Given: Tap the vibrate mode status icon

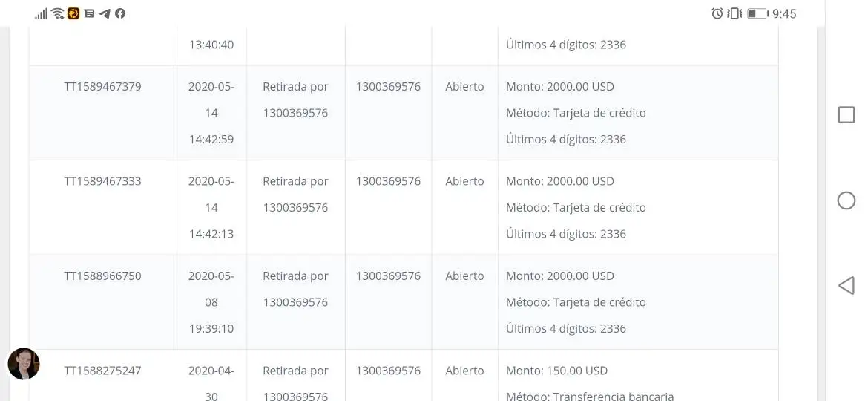Looking at the screenshot, I should pyautogui.click(x=734, y=13).
